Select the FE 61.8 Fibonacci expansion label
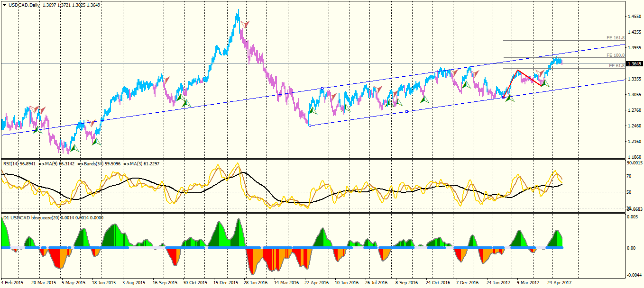The height and width of the screenshot is (288, 644). pyautogui.click(x=616, y=65)
